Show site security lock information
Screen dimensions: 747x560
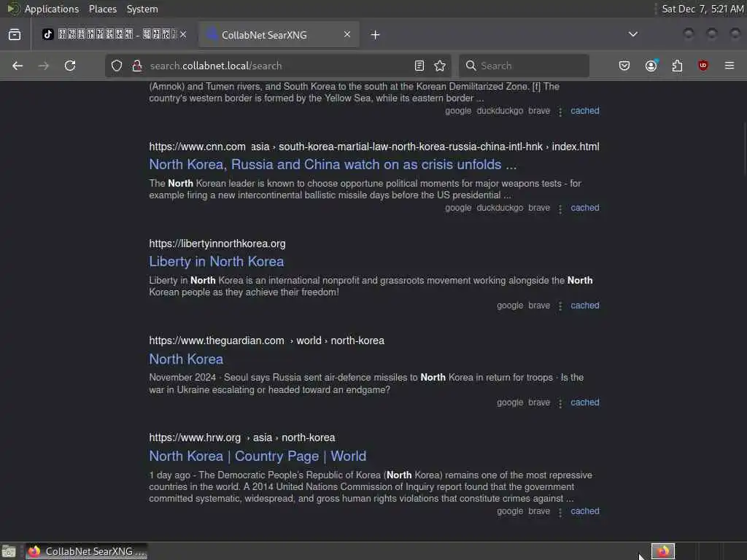(x=137, y=66)
